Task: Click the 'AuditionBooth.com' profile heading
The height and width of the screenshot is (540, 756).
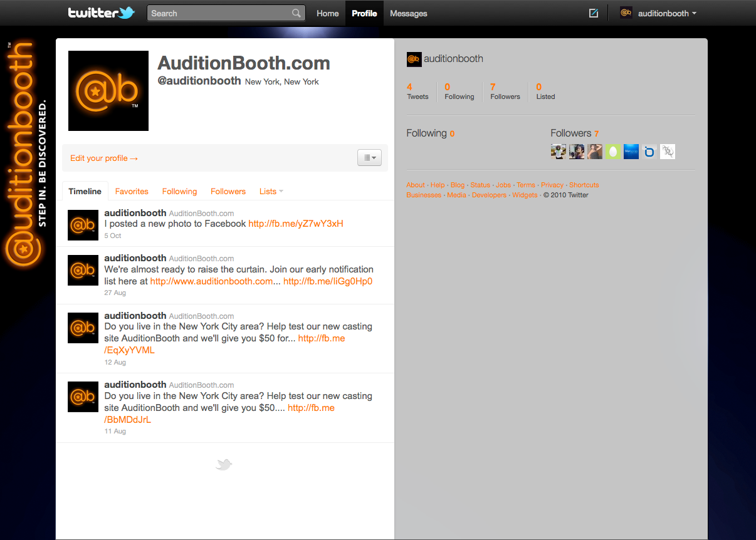Action: [x=244, y=63]
